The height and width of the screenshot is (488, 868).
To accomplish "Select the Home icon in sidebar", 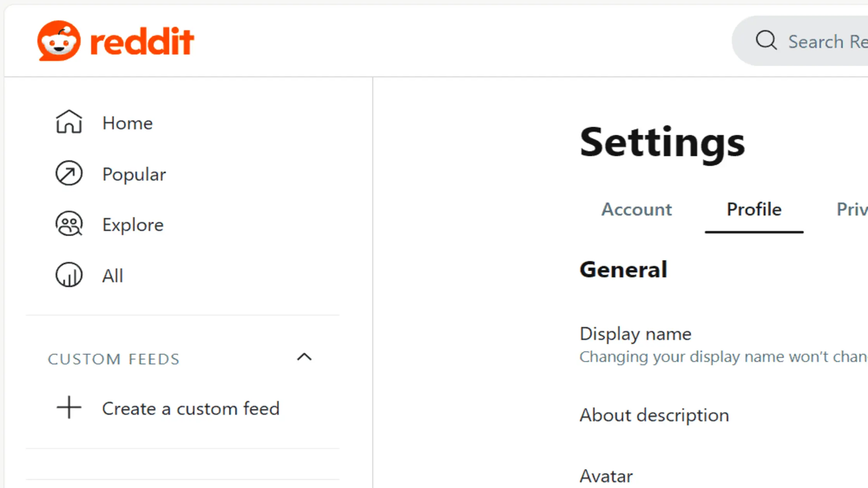I will (69, 122).
